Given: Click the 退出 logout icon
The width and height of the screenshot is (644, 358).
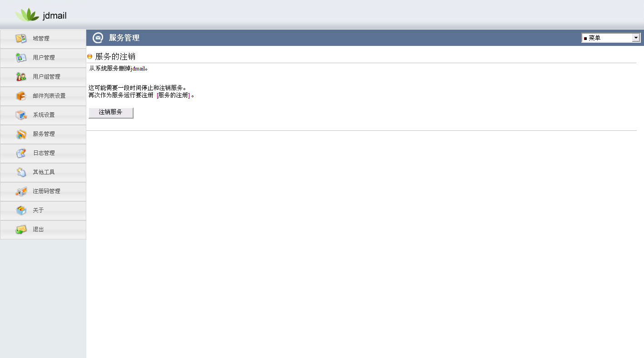Looking at the screenshot, I should [21, 229].
